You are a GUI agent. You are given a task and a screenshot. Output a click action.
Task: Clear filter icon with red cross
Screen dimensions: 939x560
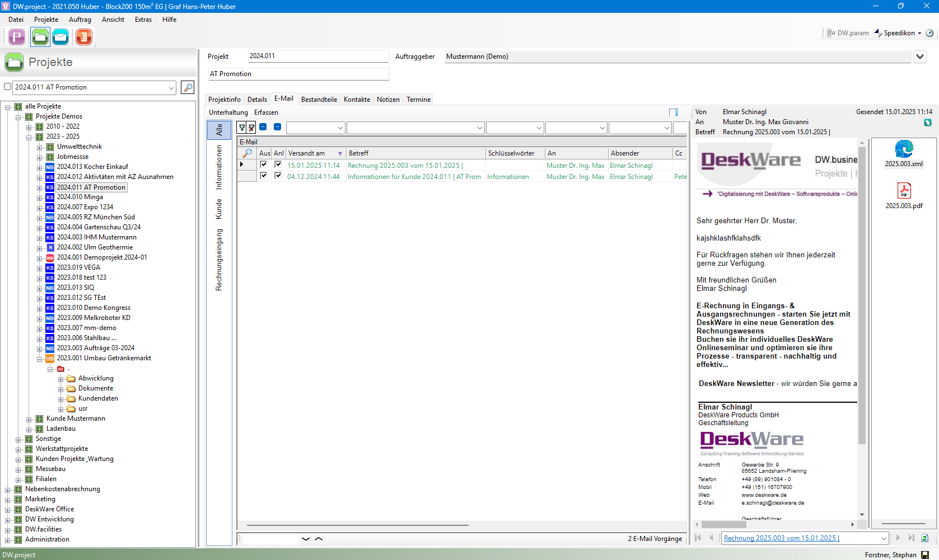click(x=251, y=128)
